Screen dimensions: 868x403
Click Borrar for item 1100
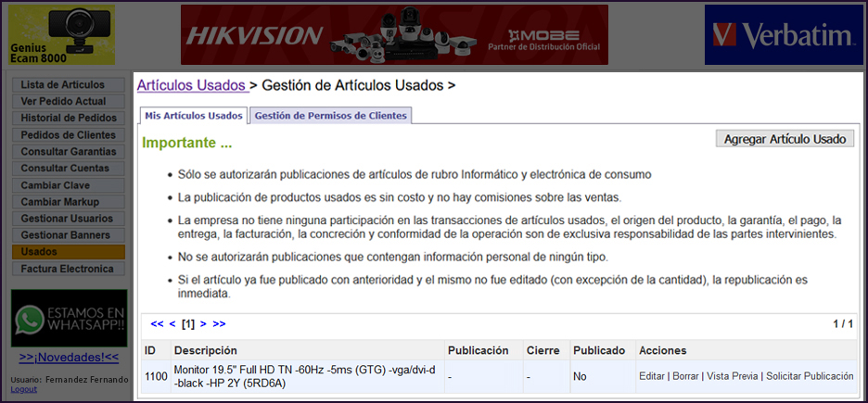coord(685,376)
